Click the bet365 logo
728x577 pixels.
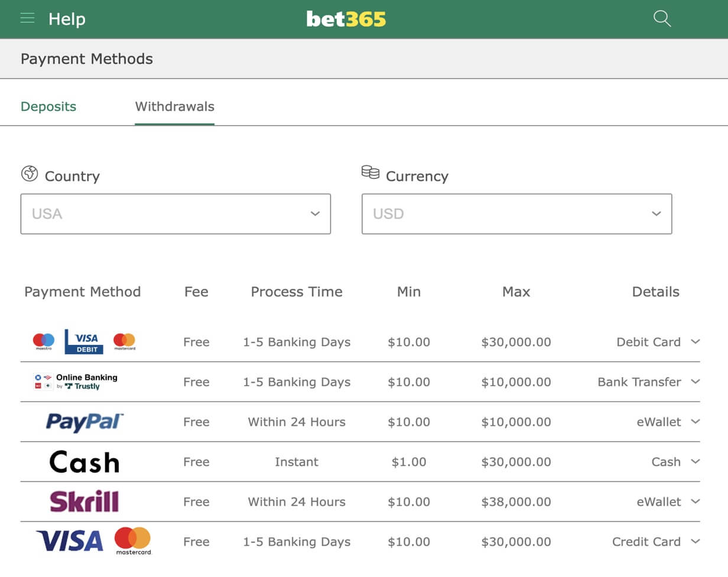pyautogui.click(x=346, y=19)
